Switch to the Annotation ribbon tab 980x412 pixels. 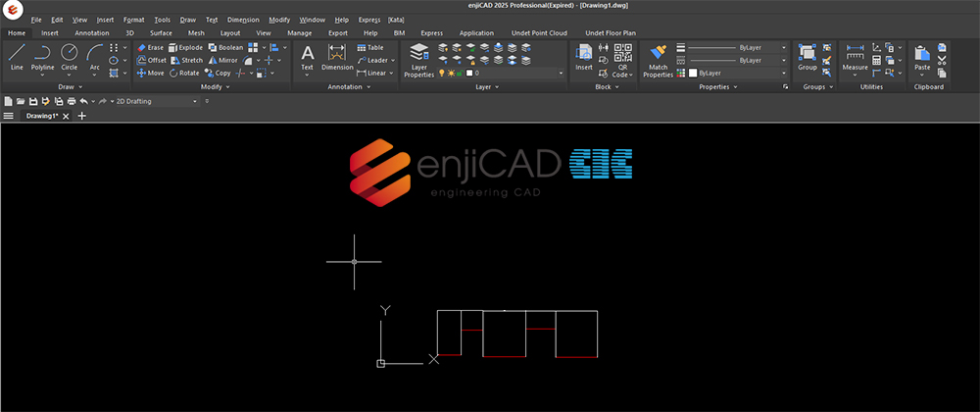(x=92, y=33)
